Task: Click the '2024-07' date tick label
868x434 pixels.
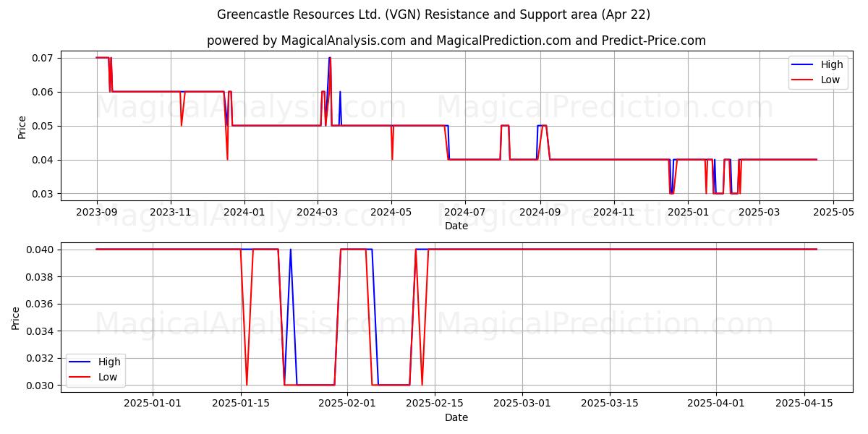Action: (464, 212)
